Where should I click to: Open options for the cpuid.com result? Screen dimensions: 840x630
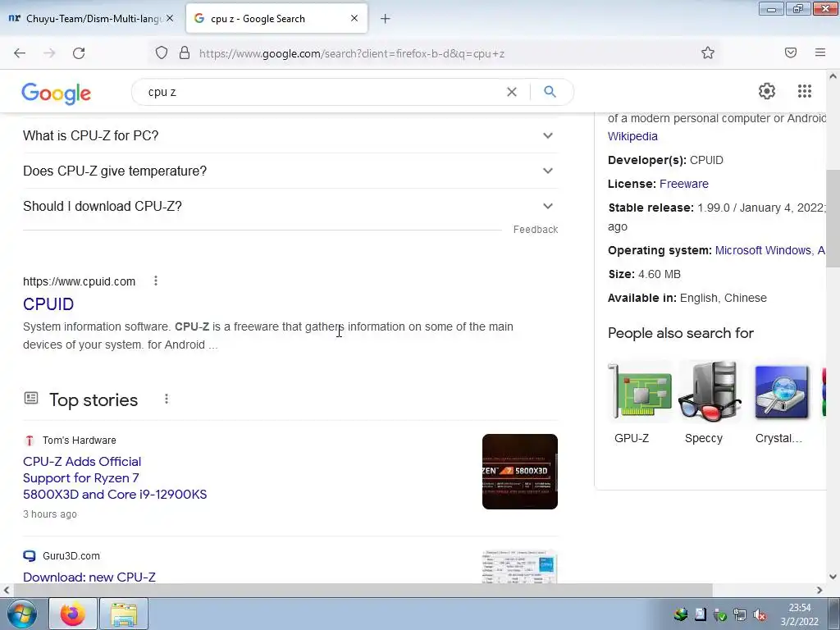point(156,281)
